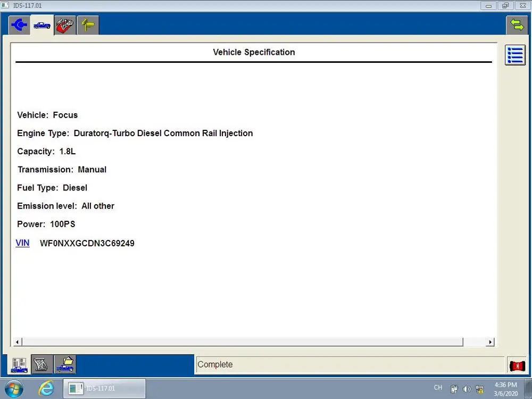Open Internet Explorer from the taskbar
The width and height of the screenshot is (532, 399).
(x=46, y=388)
